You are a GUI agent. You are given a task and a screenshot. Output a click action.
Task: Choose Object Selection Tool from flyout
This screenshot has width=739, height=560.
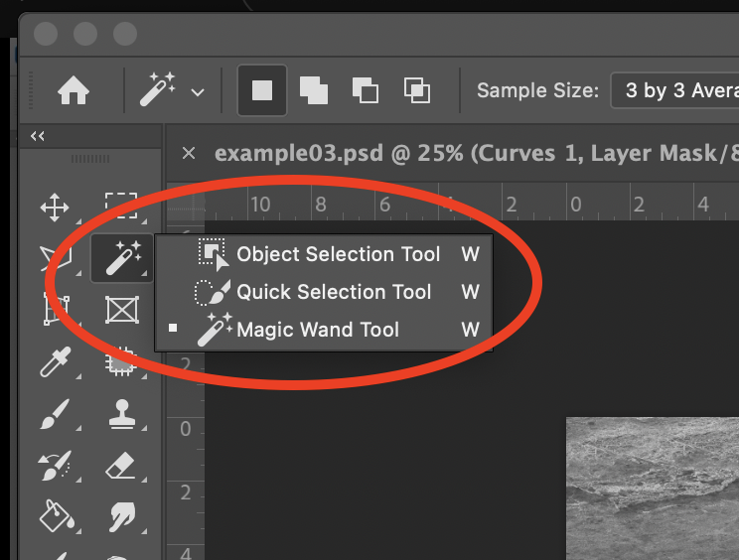coord(338,254)
